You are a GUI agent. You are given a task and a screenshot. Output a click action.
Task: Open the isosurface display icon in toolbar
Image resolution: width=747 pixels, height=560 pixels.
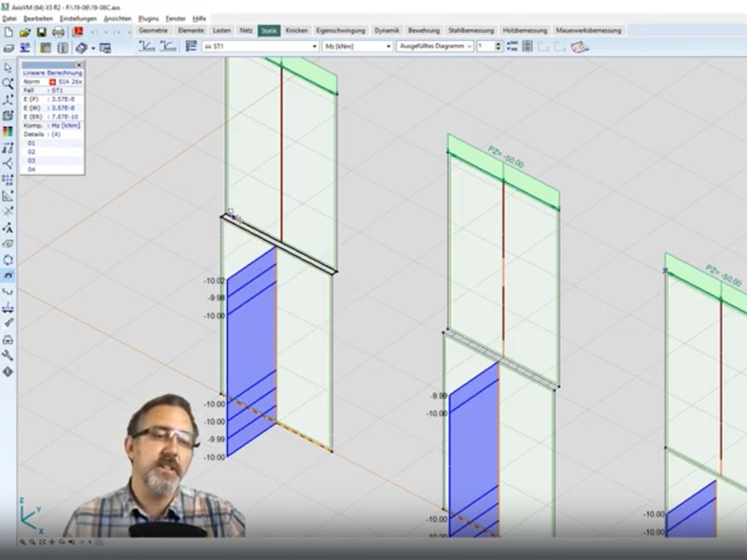tap(579, 46)
